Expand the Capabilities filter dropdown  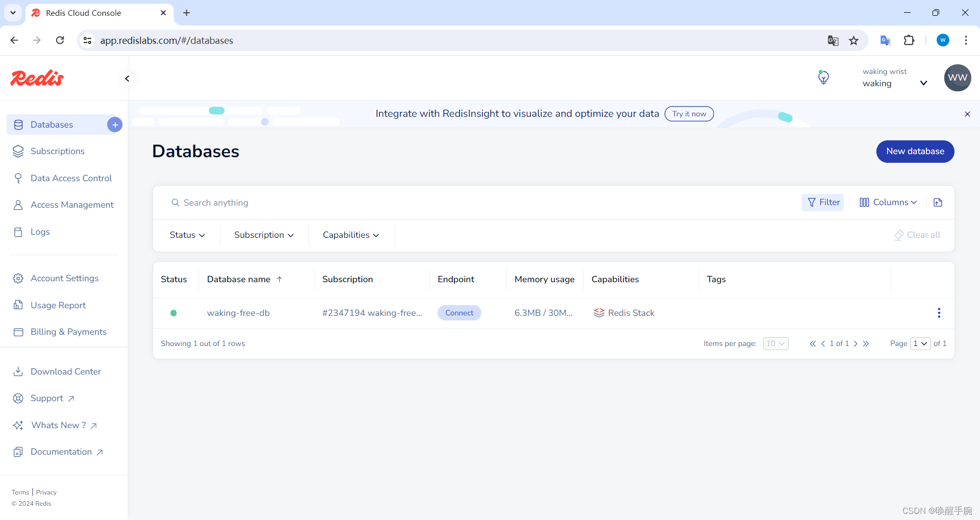point(351,235)
